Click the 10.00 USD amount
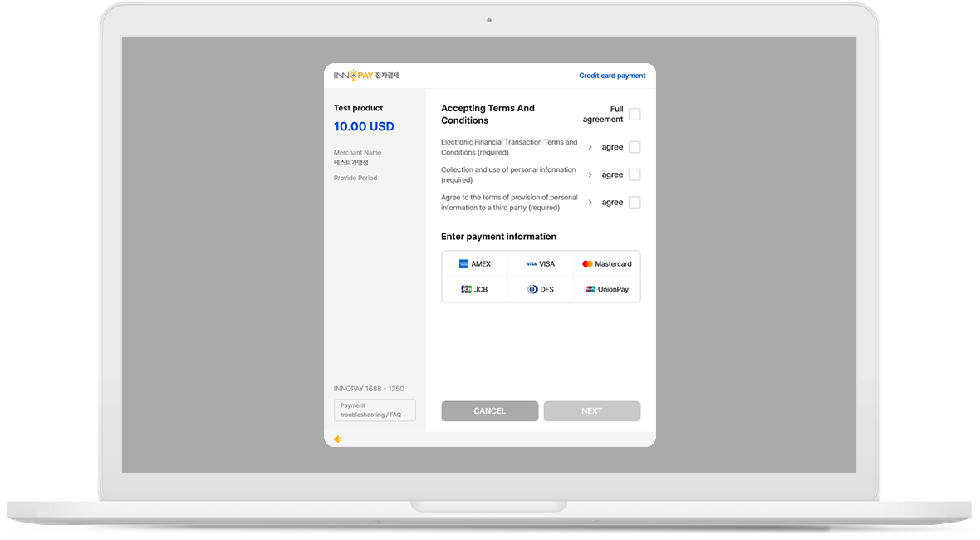The width and height of the screenshot is (980, 540). coord(364,126)
